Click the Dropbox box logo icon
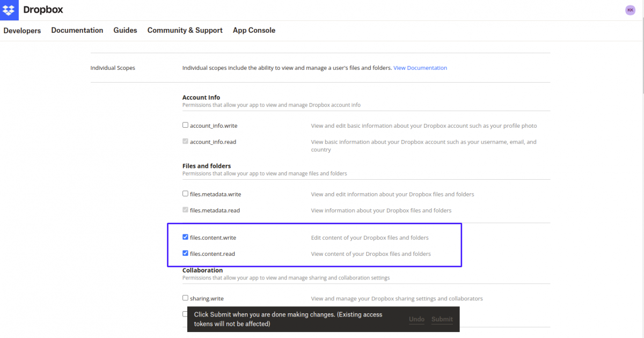Screen dimensions: 644x338 (9, 10)
